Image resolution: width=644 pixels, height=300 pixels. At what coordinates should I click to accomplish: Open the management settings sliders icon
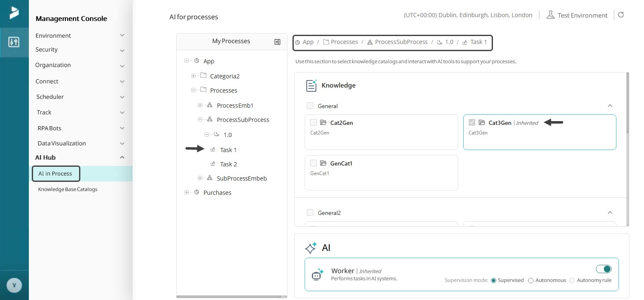(14, 42)
